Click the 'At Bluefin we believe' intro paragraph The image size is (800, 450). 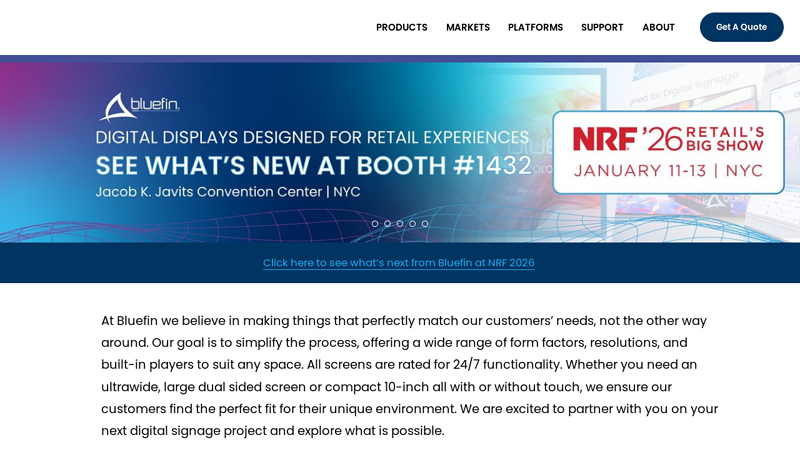point(409,375)
